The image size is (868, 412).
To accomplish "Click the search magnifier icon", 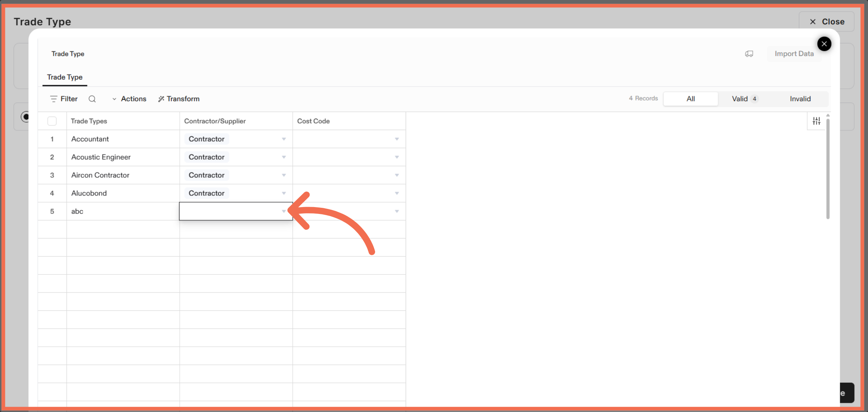I will tap(92, 99).
